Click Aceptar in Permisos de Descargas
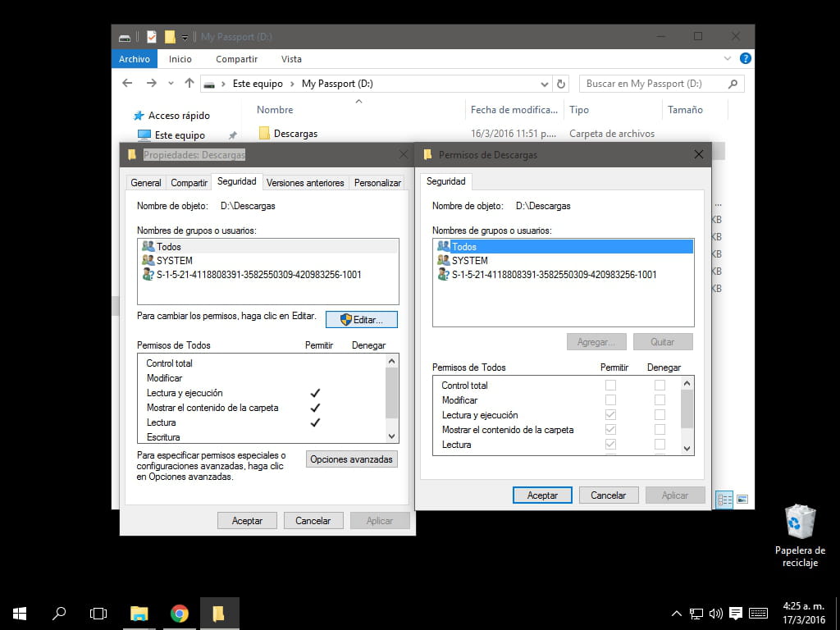Screen dimensions: 840x630 point(542,495)
